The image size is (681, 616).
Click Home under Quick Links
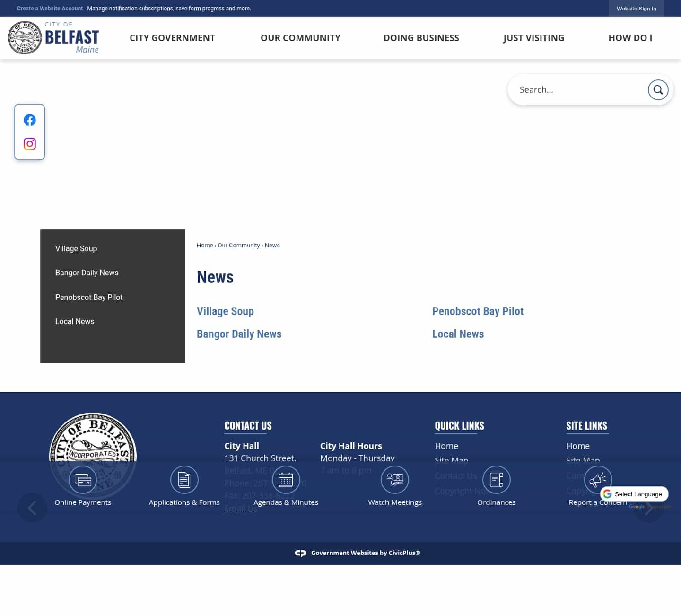(x=446, y=446)
